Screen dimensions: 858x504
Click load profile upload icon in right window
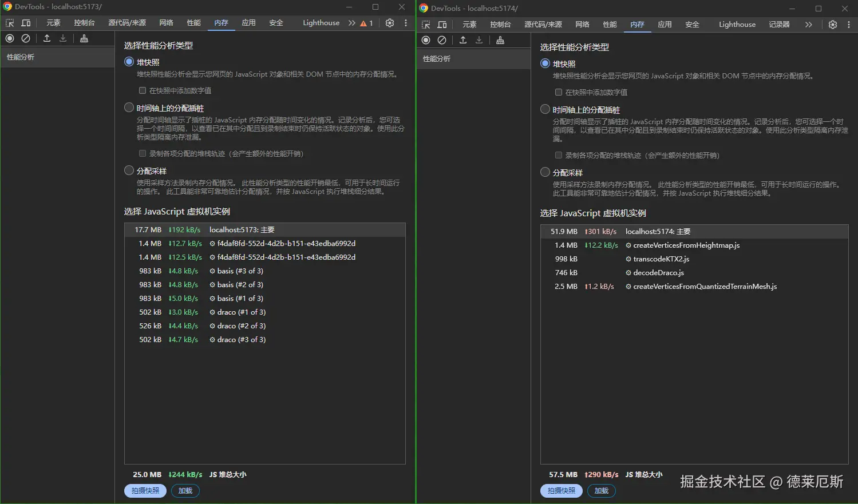[463, 40]
